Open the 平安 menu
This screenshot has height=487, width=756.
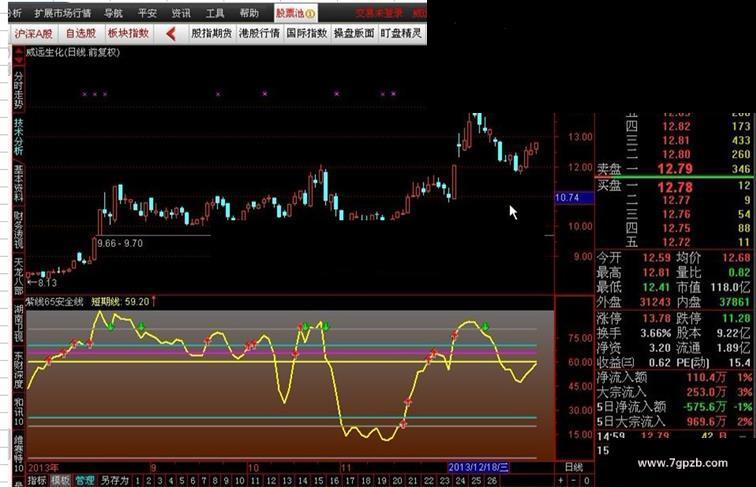coord(147,13)
